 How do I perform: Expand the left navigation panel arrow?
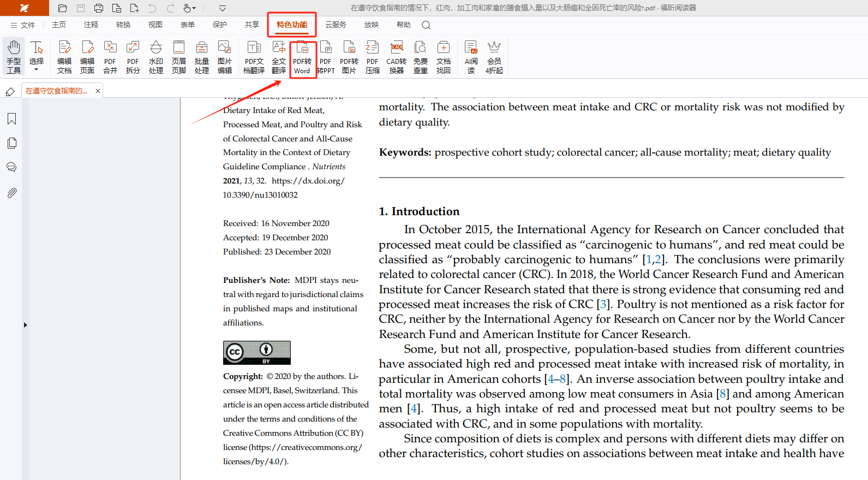25,325
